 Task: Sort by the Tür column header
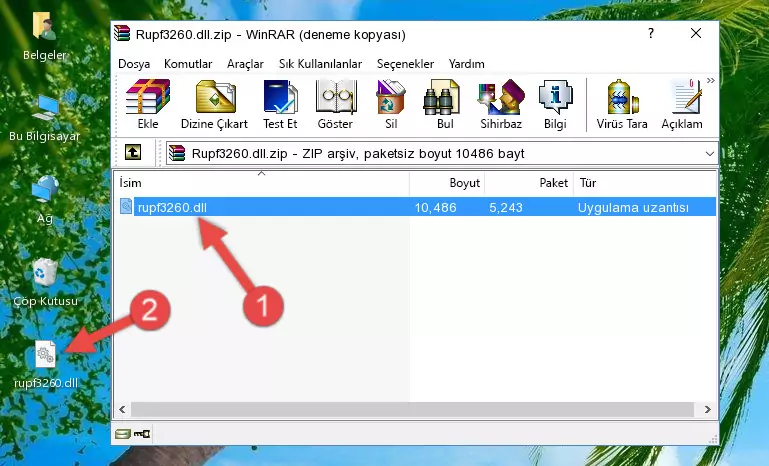644,183
